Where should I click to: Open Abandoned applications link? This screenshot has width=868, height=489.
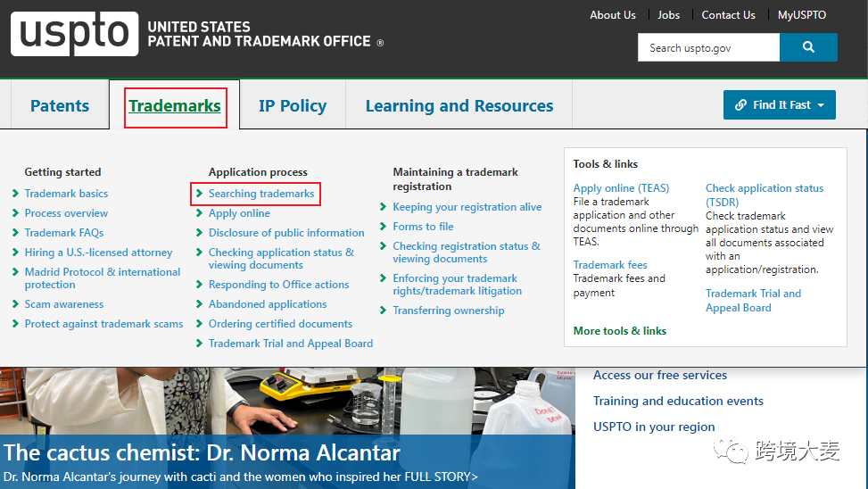(x=268, y=304)
